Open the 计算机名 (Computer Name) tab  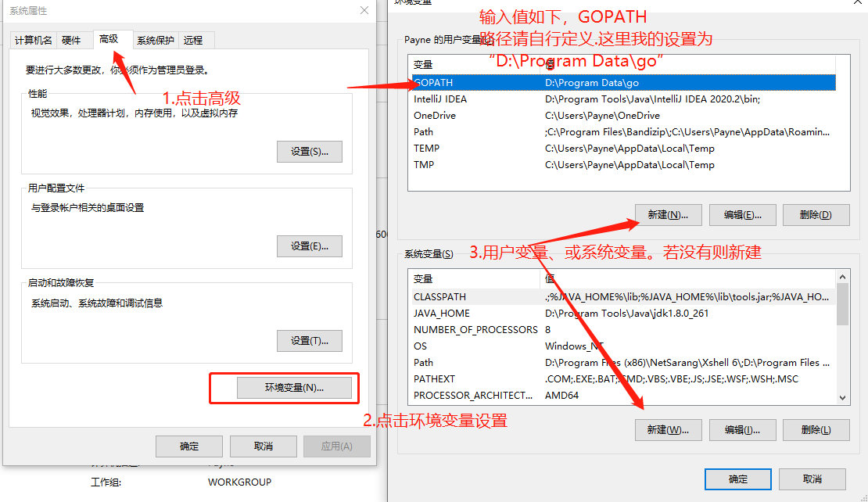[x=32, y=39]
